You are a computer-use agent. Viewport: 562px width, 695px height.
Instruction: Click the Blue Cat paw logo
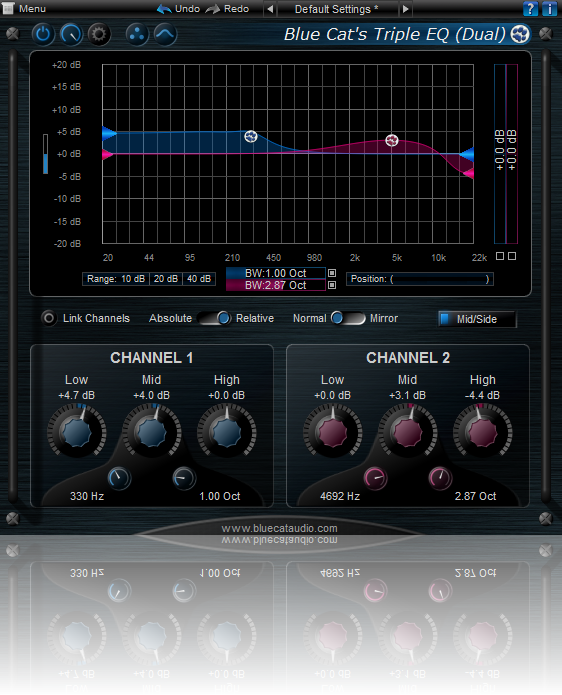pyautogui.click(x=520, y=34)
